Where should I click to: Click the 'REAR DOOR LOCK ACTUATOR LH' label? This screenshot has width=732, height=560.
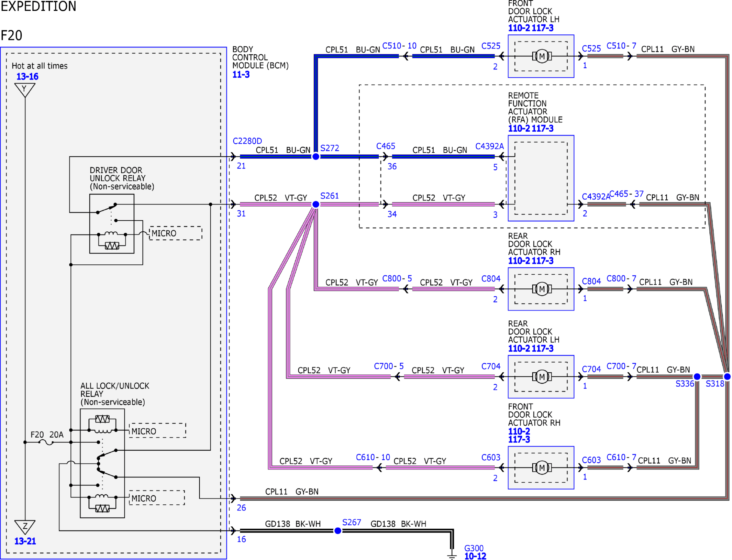[534, 332]
